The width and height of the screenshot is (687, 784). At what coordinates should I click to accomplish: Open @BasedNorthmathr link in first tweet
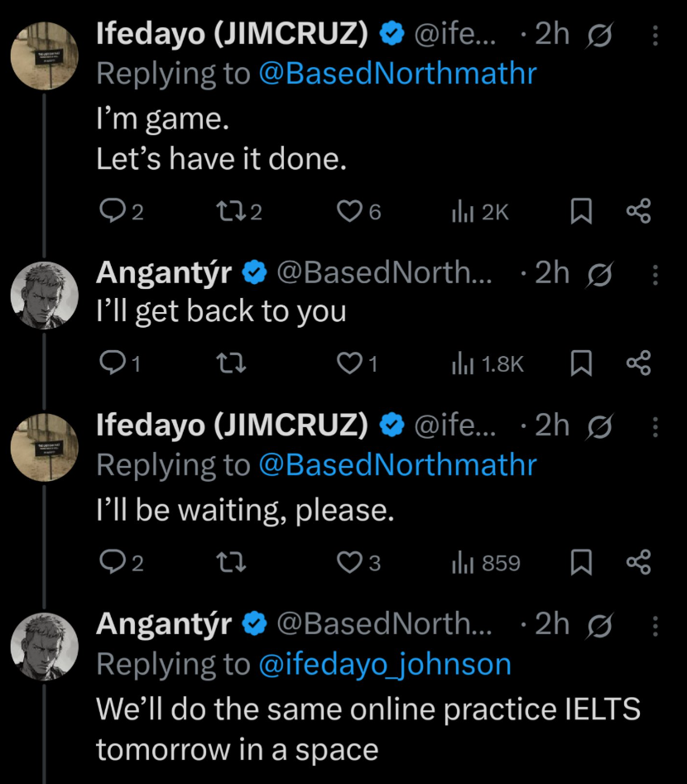397,74
